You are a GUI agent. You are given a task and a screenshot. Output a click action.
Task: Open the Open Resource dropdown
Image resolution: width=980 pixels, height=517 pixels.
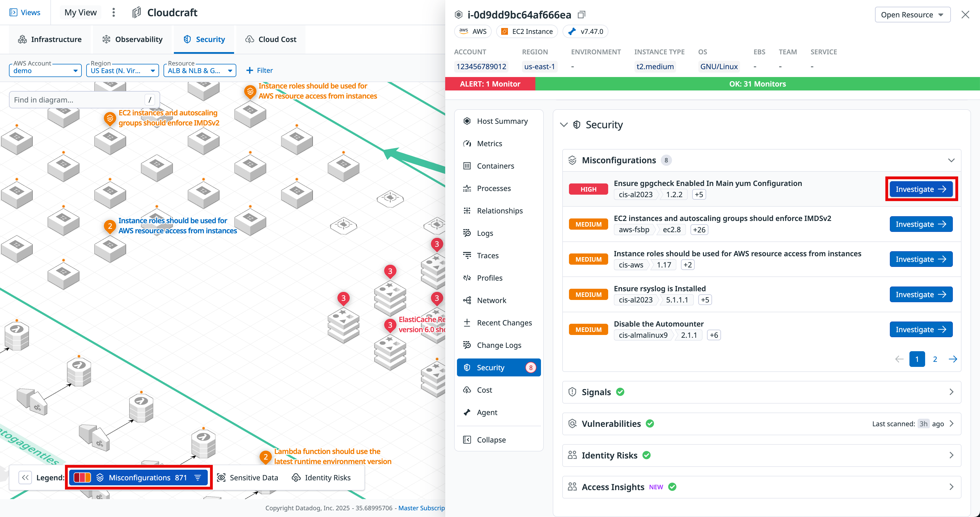coord(912,15)
